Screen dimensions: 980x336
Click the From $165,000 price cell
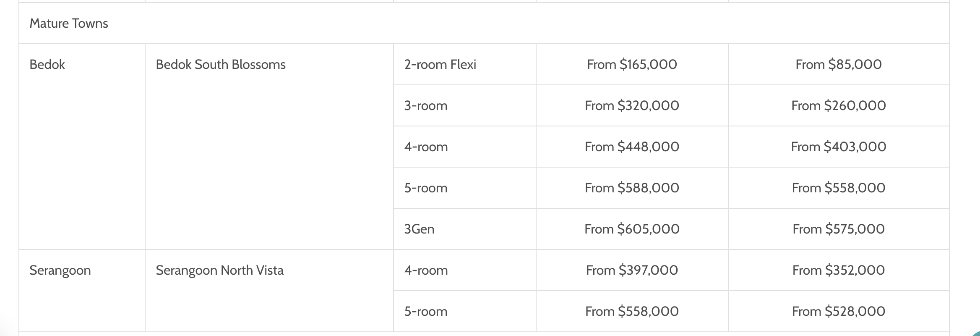[x=632, y=64]
